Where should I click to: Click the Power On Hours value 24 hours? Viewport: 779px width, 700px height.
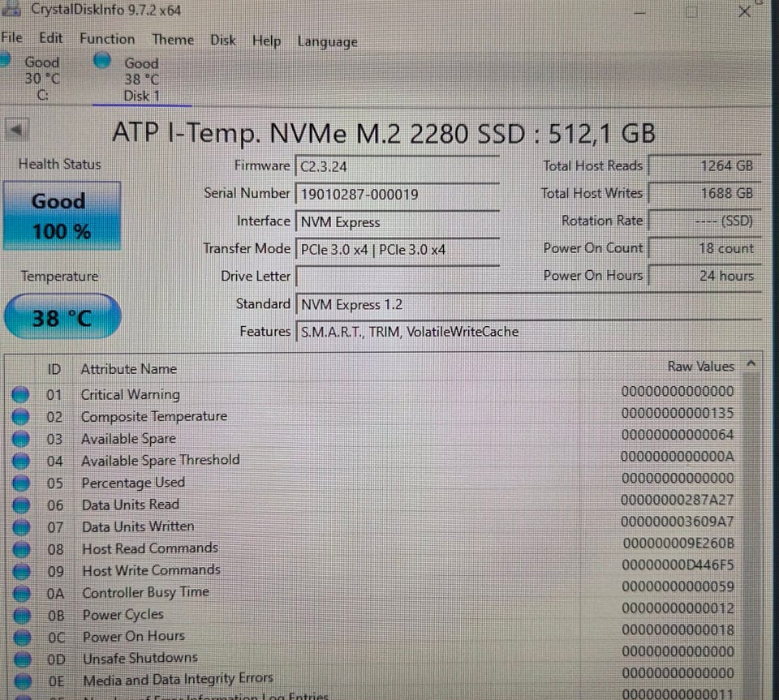pos(705,276)
